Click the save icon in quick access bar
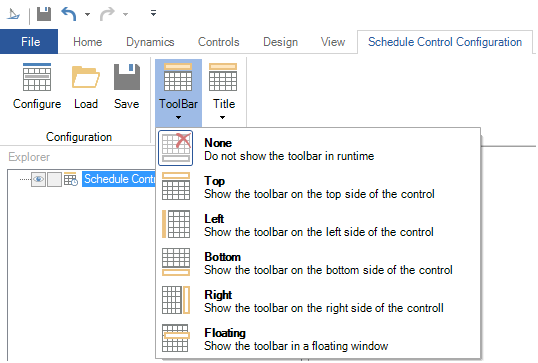Screen dimensions: 538x363 tap(44, 14)
